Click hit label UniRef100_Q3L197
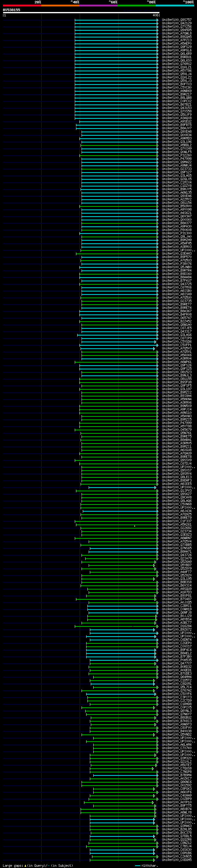This screenshot has width=197, height=868. coord(177,389)
